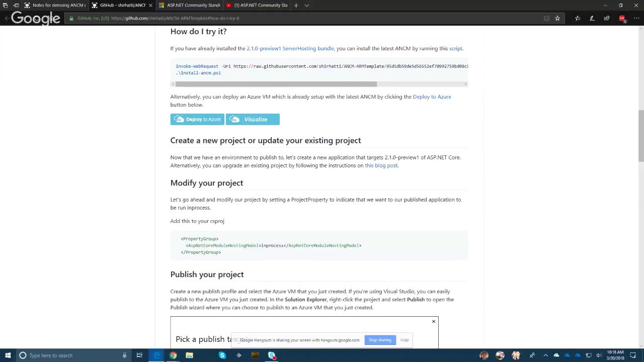Click the site security lock icon
Screen dimensions: 644x362
coord(71,18)
